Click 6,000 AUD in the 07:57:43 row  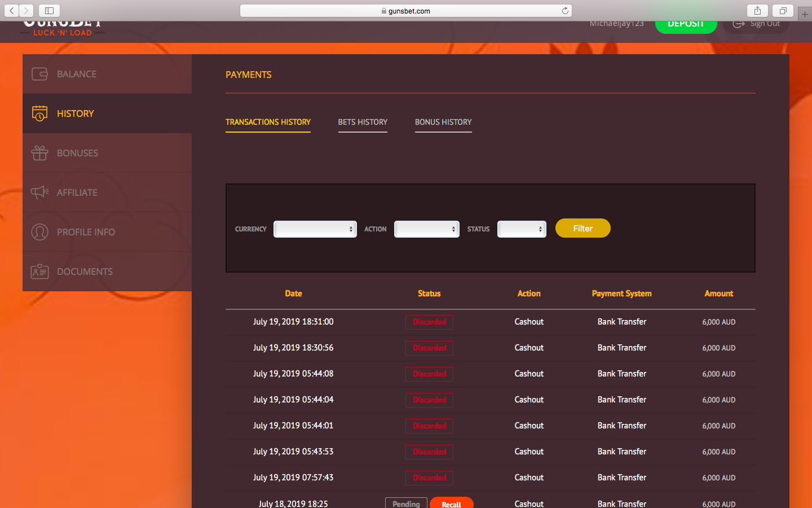pos(719,478)
